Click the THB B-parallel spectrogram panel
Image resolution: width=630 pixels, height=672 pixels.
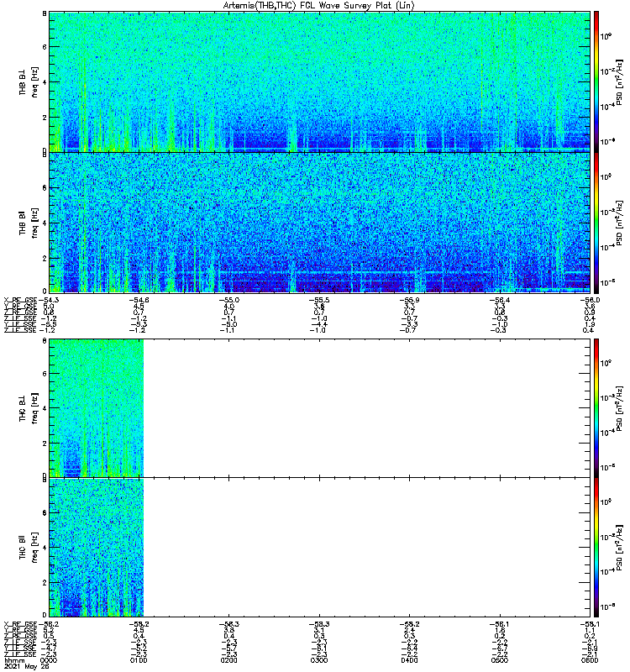320,223
